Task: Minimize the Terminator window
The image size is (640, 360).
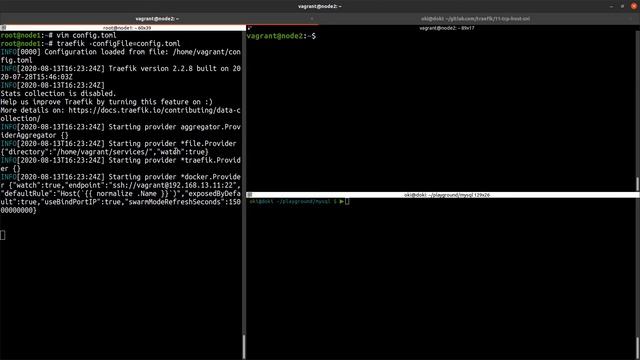Action: click(611, 6)
